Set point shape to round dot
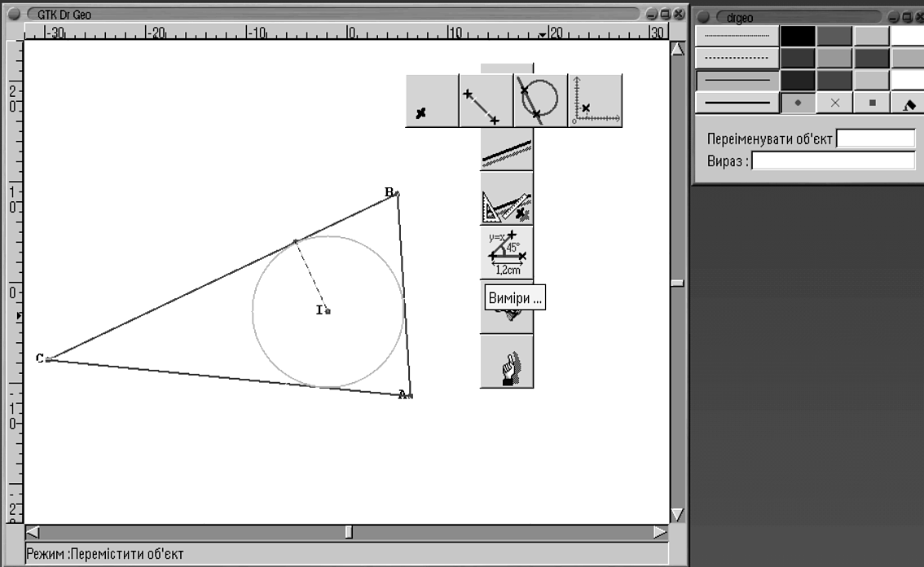This screenshot has width=924, height=567. coord(798,103)
